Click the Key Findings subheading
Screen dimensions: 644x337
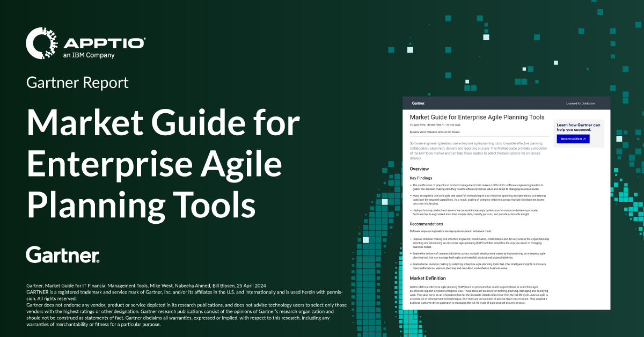click(421, 178)
